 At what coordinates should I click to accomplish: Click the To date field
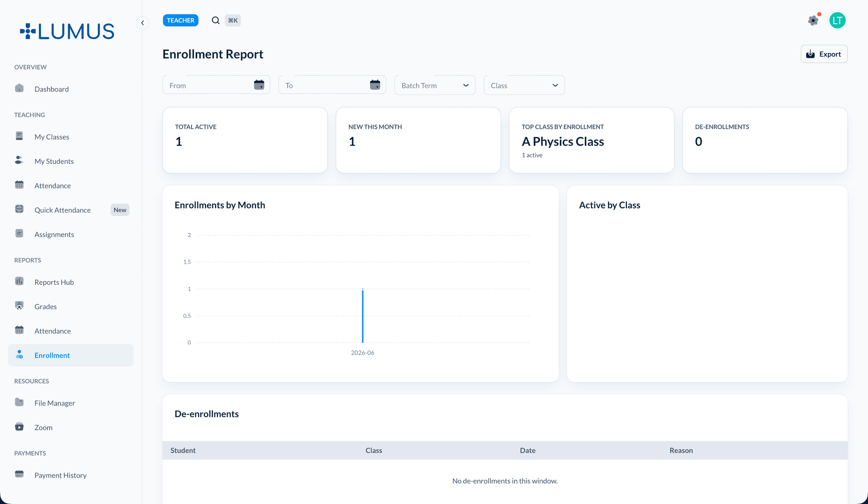[x=332, y=85]
